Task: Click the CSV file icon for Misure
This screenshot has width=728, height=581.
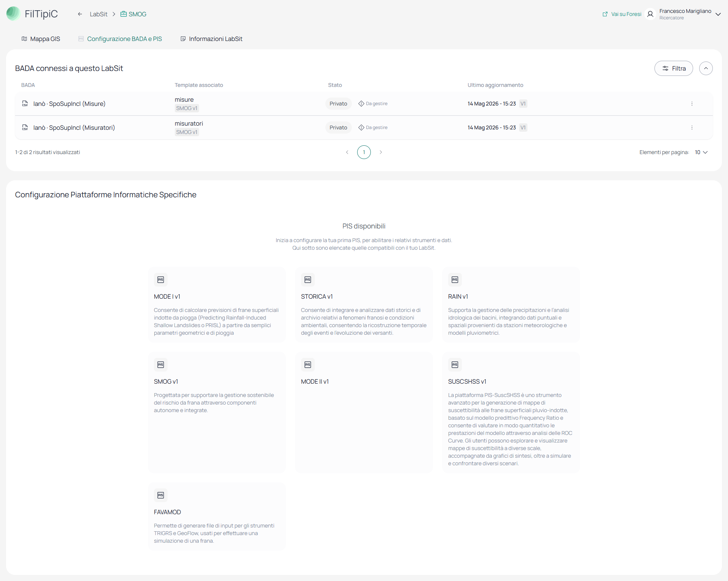Action: (x=25, y=104)
